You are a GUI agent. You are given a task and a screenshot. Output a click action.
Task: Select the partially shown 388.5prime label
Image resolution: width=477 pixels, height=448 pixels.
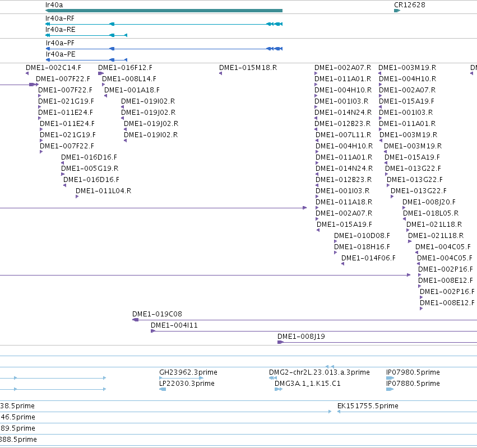pos(18,440)
